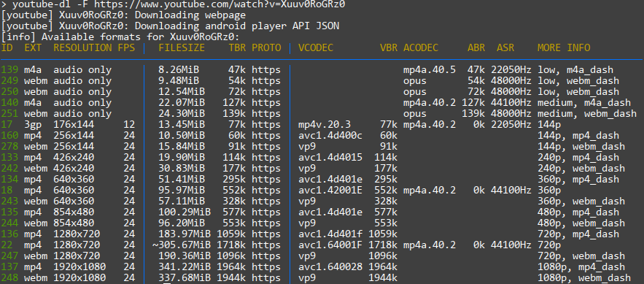Select the format ID 250
This screenshot has width=644, height=284.
point(10,92)
